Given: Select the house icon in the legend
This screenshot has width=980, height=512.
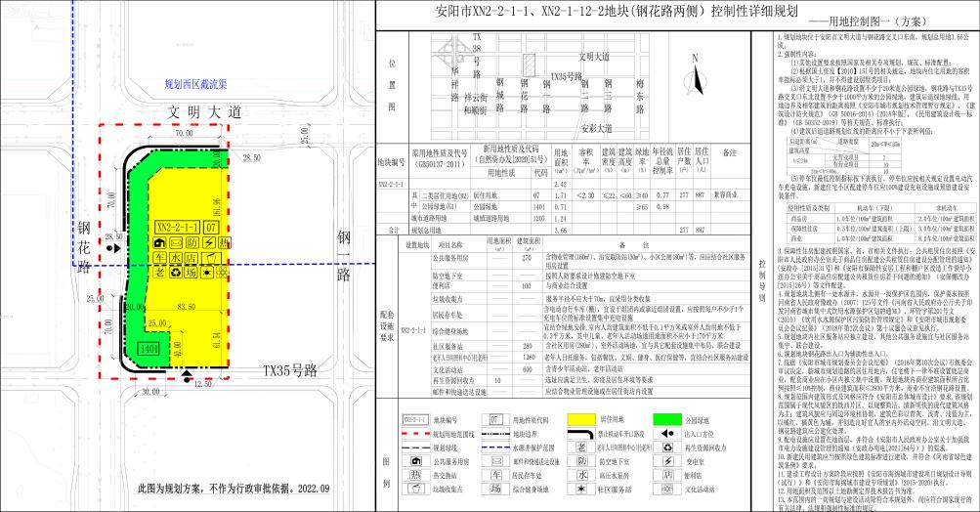Looking at the screenshot, I should (x=415, y=461).
